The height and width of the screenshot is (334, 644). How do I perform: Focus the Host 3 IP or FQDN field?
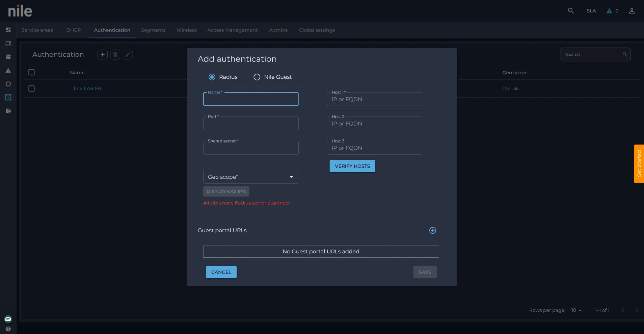coord(374,148)
